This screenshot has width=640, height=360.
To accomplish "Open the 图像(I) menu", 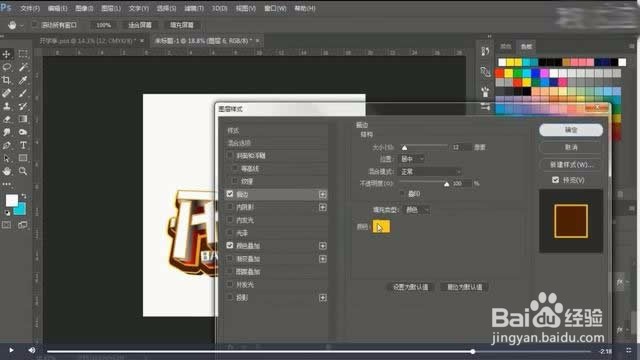I will click(84, 8).
